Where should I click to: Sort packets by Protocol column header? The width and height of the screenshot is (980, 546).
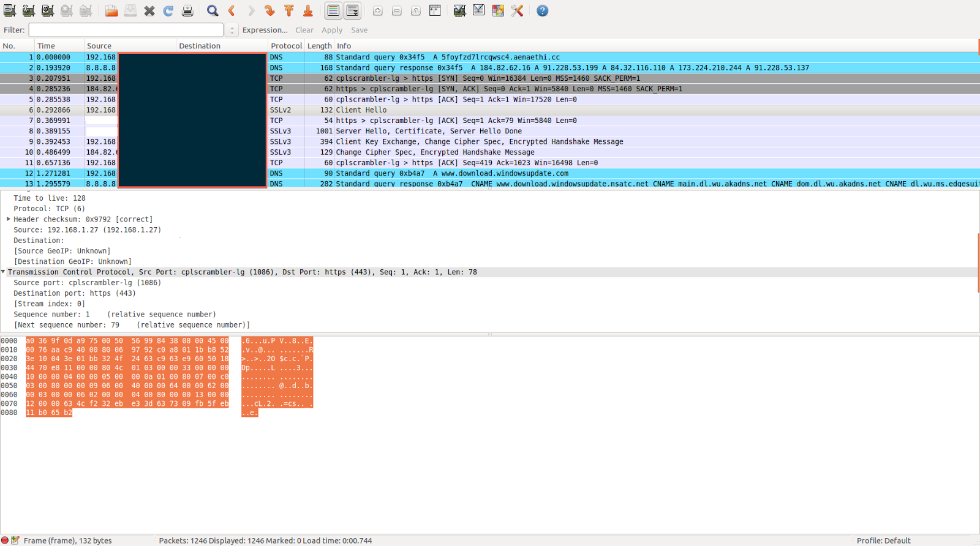point(286,46)
